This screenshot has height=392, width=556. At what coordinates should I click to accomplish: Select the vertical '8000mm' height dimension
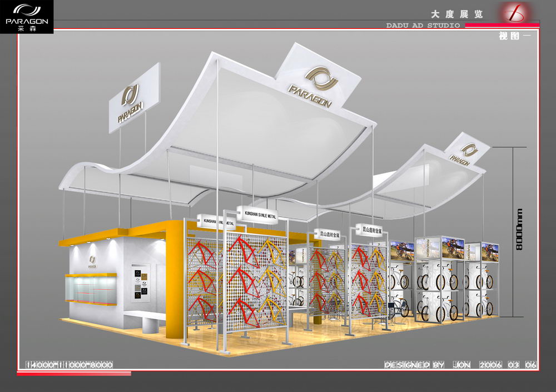click(519, 229)
